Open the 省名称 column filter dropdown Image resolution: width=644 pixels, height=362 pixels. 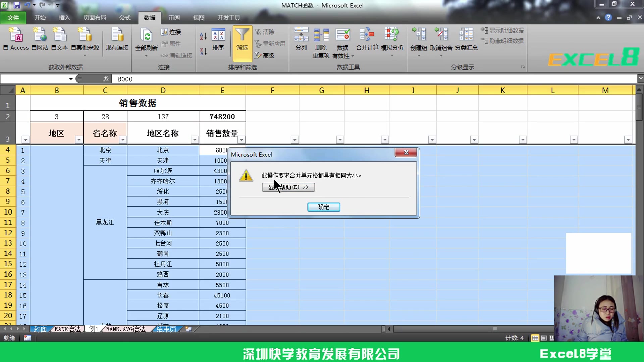(123, 139)
